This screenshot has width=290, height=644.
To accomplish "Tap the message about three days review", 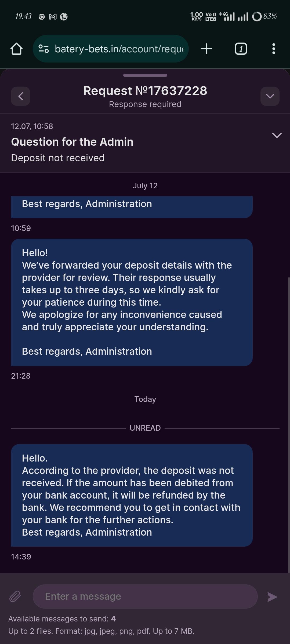I will click(132, 302).
